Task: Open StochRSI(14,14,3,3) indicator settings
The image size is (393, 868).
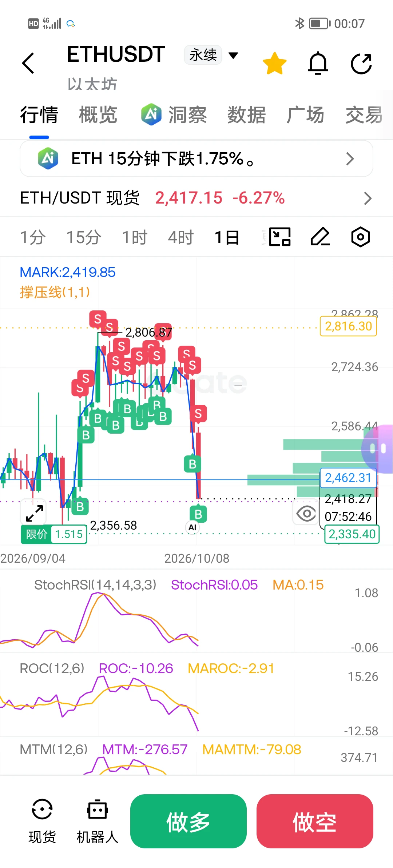Action: click(95, 585)
